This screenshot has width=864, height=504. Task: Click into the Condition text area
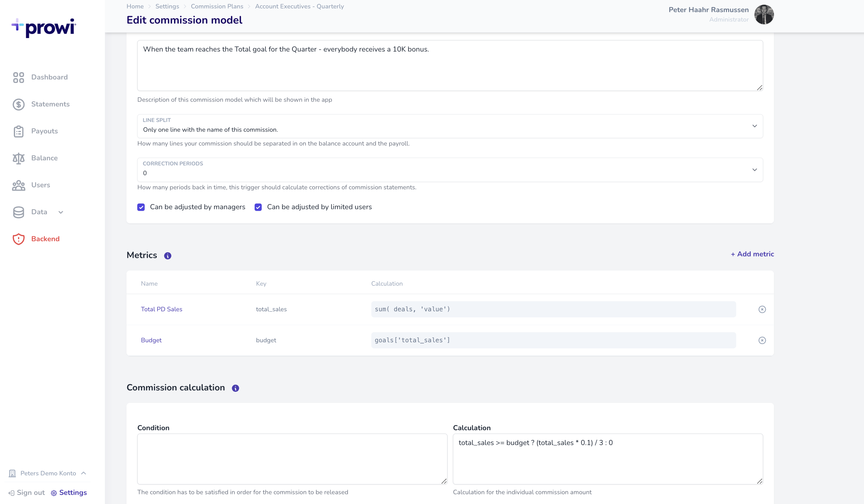pos(292,459)
